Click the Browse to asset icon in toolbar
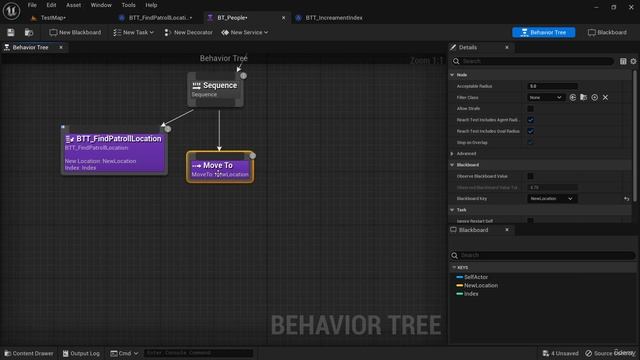This screenshot has height=360, width=640. [x=29, y=32]
